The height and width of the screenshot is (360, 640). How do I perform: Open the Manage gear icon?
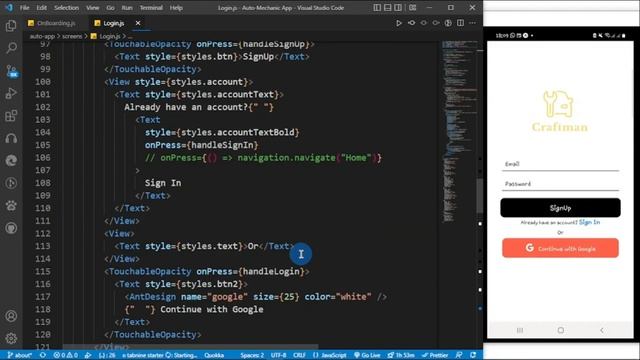tap(11, 338)
